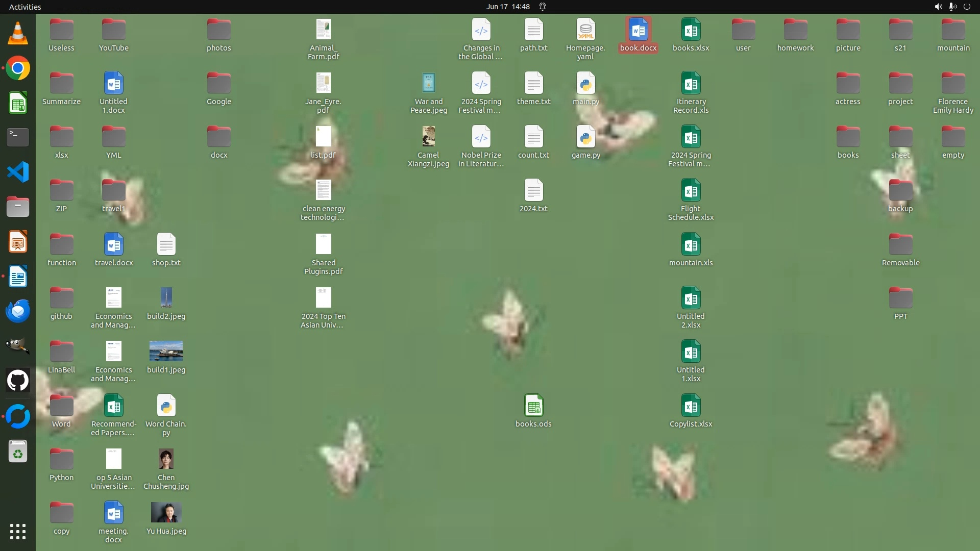Viewport: 980px width, 551px height.
Task: Open the Activities overview
Action: (x=25, y=7)
